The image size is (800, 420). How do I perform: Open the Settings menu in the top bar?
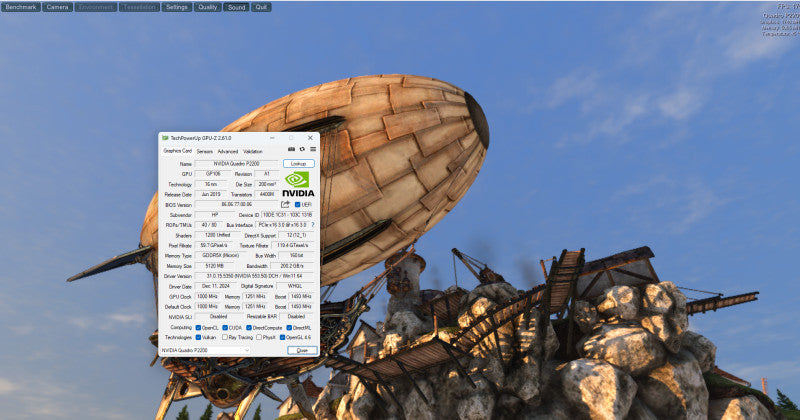point(177,7)
